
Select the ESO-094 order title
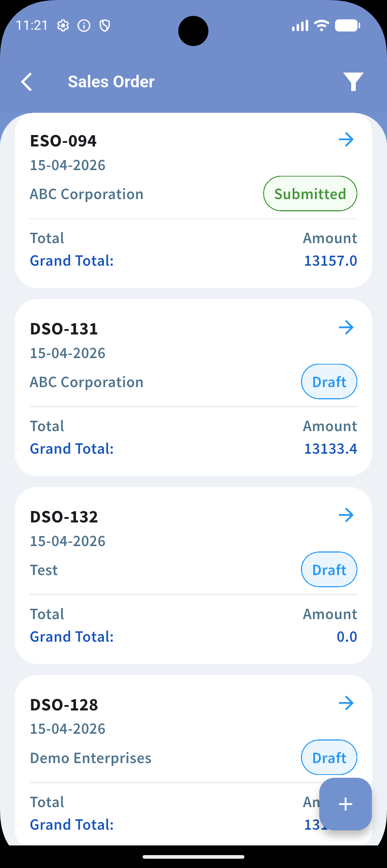click(63, 141)
